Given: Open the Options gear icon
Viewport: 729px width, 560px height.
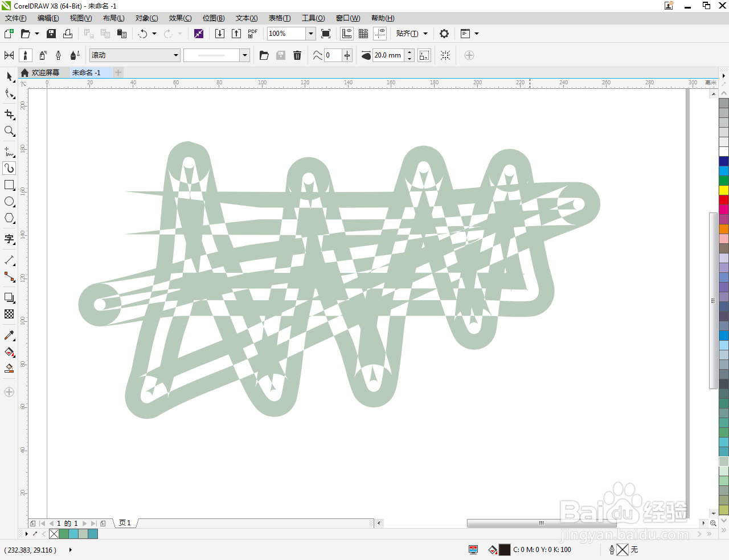Looking at the screenshot, I should 444,34.
